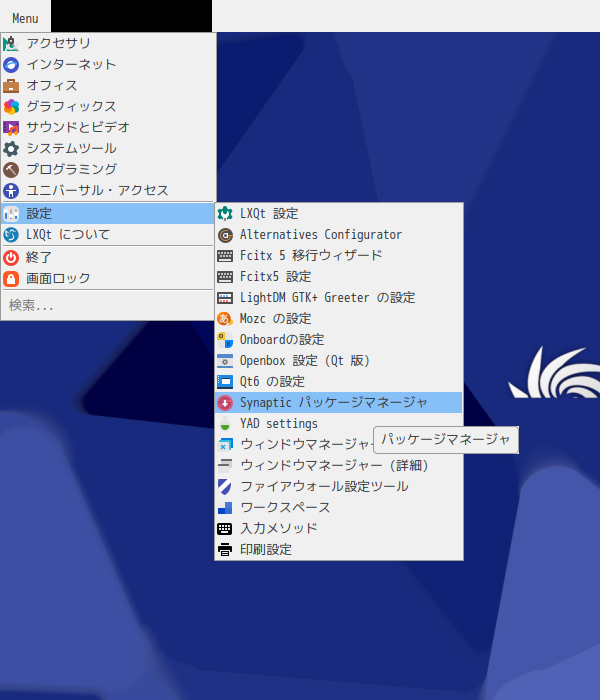Expand the サウンドとビデオ category
This screenshot has width=600, height=700.
point(108,128)
